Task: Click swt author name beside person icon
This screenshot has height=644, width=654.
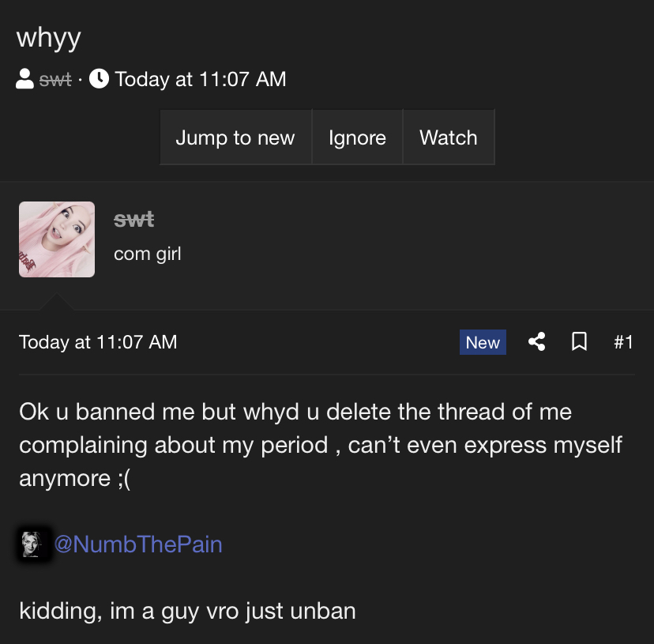Action: (x=55, y=79)
